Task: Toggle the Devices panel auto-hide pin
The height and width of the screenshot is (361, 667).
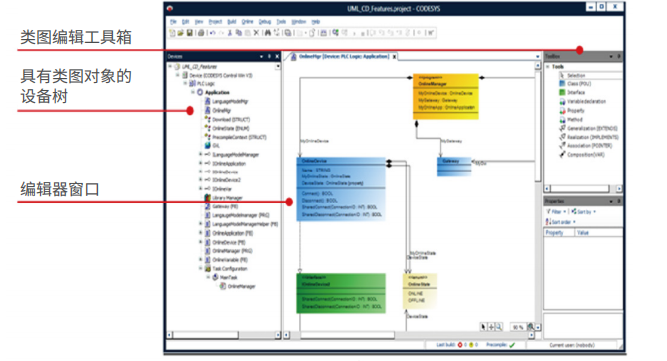Action: coord(269,56)
